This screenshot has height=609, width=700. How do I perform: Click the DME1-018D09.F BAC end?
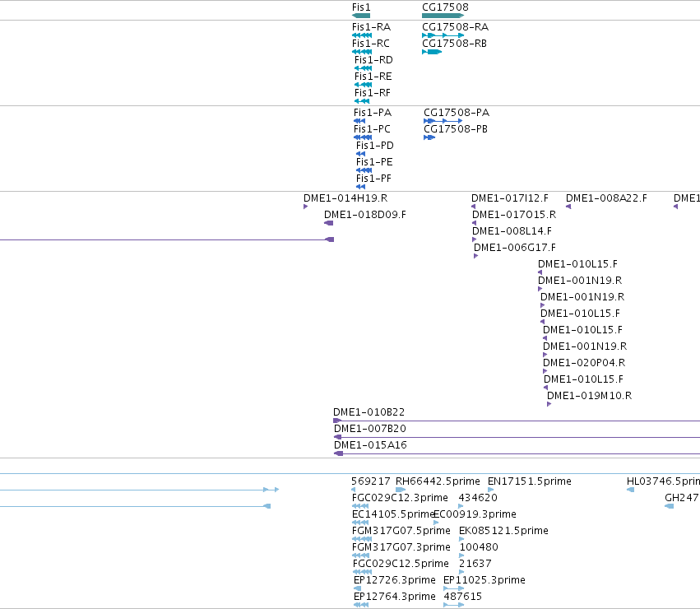click(x=328, y=223)
